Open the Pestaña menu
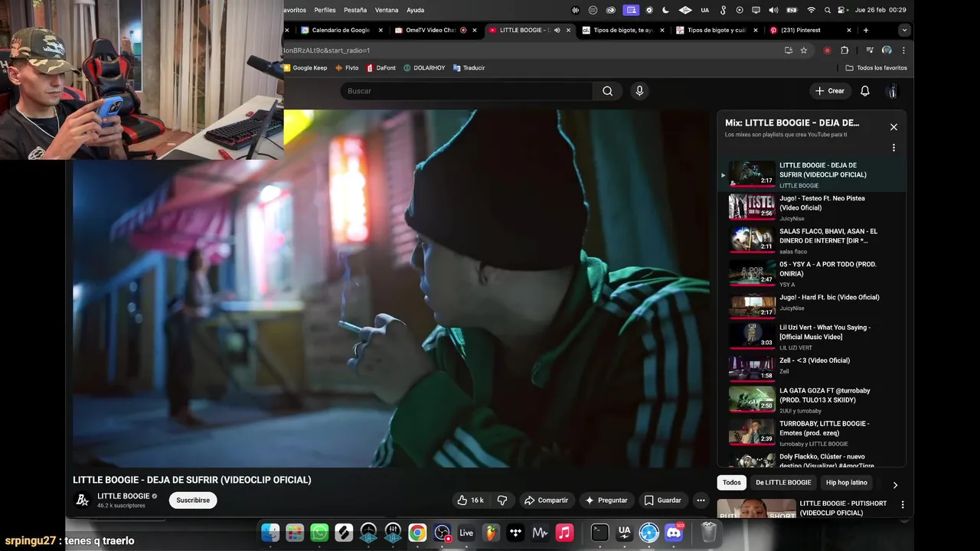Image resolution: width=980 pixels, height=551 pixels. pos(355,10)
